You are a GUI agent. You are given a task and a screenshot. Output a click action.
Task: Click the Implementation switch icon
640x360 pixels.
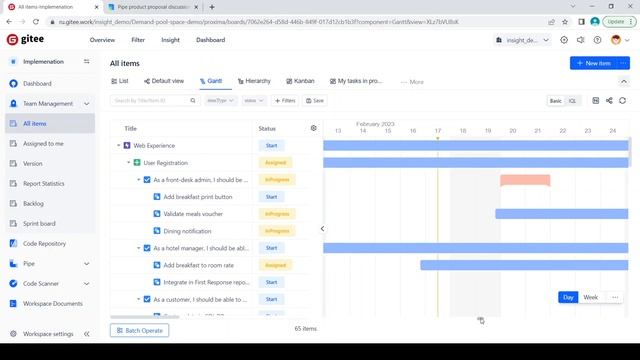(x=87, y=62)
